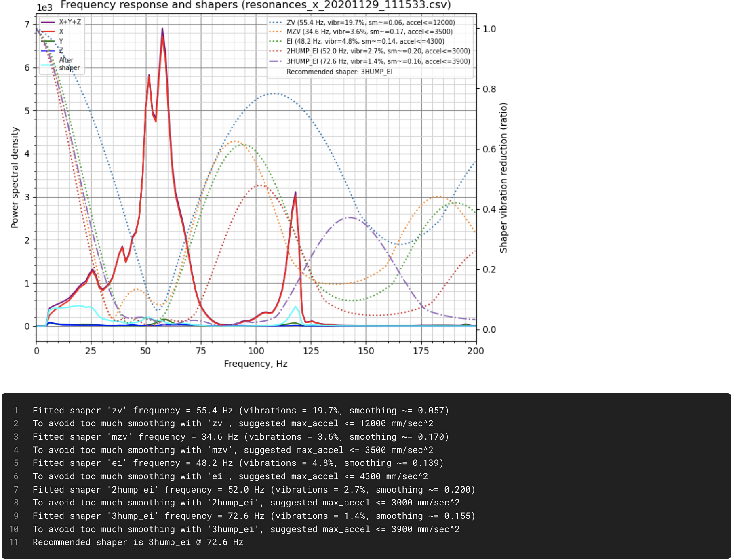Select the MZV (34.6 Hz) legend entry
Viewport: 733px width, 560px height.
[x=369, y=32]
